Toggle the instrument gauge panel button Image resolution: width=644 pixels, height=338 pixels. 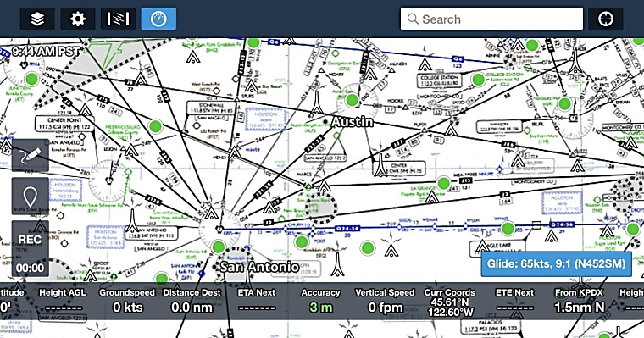[x=158, y=19]
